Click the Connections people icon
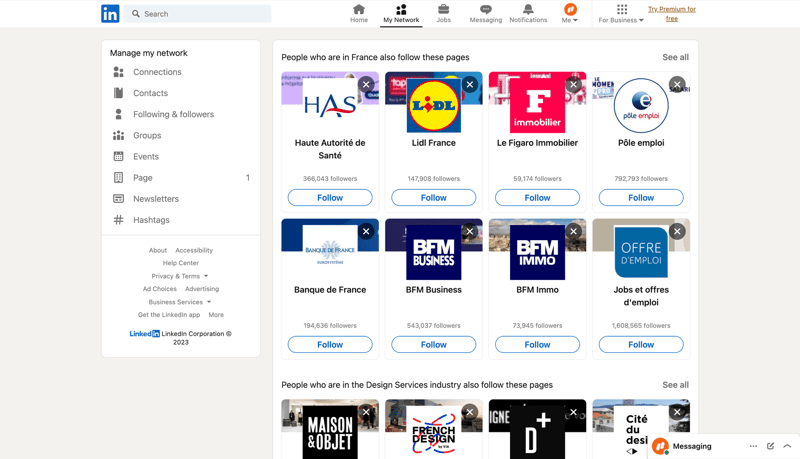Viewport: 800px width, 459px height. point(118,72)
